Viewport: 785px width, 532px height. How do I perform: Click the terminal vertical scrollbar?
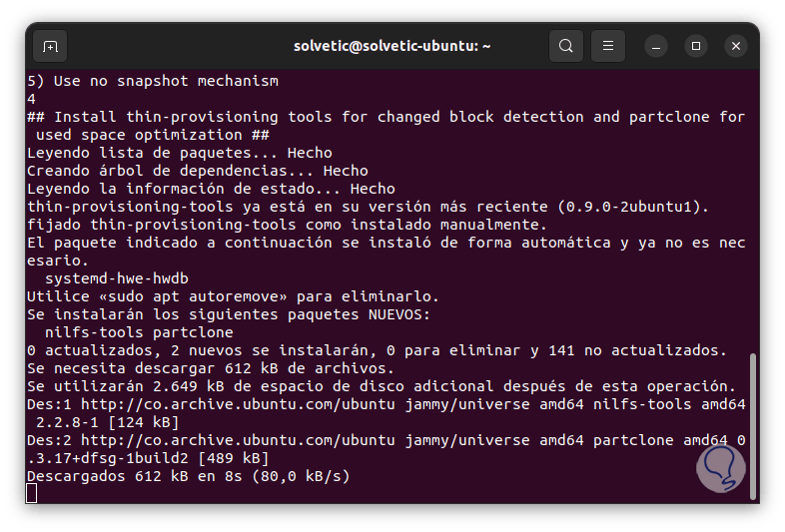click(752, 426)
